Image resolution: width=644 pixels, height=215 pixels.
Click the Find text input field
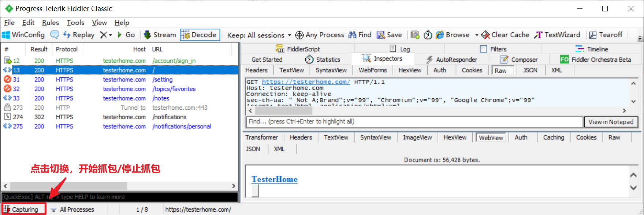pyautogui.click(x=414, y=121)
